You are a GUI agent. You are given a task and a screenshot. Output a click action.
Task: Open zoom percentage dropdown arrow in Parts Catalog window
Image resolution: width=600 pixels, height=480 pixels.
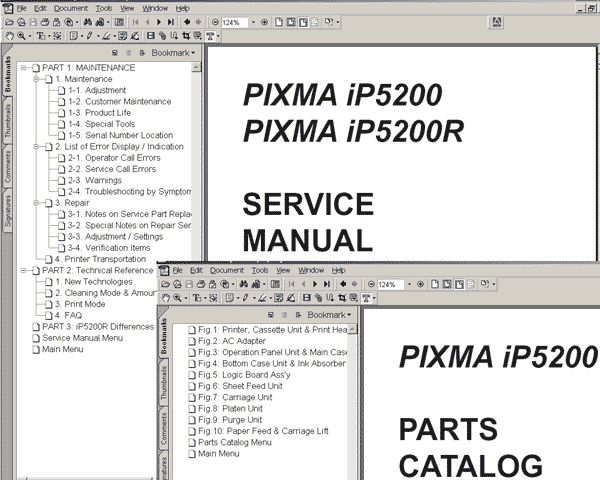[x=409, y=284]
